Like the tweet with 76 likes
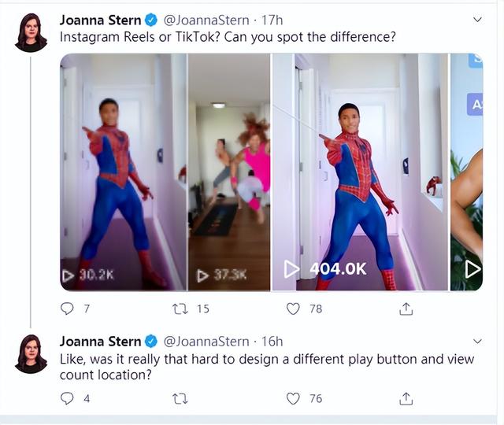 point(293,398)
